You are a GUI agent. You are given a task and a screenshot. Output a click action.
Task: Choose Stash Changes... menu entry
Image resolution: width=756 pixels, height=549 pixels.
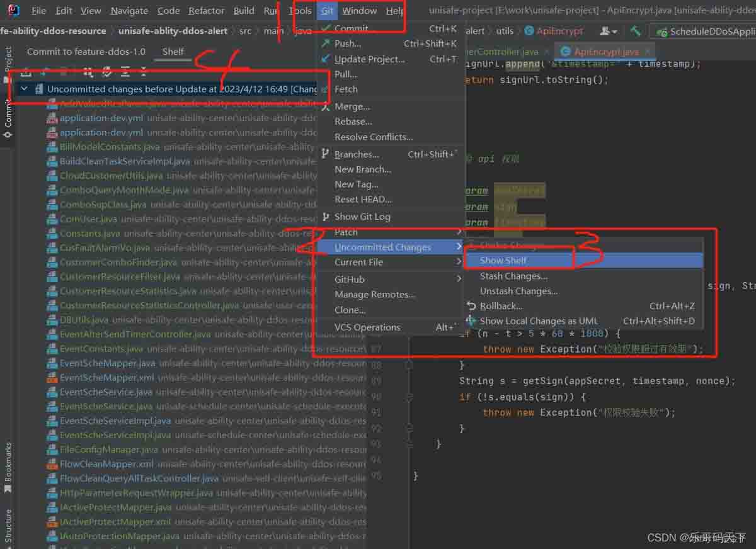click(x=513, y=276)
